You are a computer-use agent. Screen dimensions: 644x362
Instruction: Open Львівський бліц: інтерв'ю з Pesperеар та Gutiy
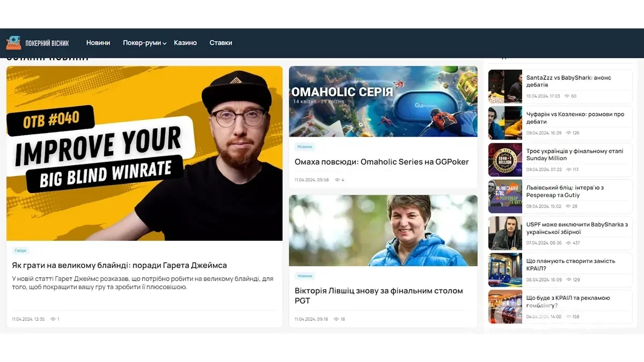click(x=565, y=191)
